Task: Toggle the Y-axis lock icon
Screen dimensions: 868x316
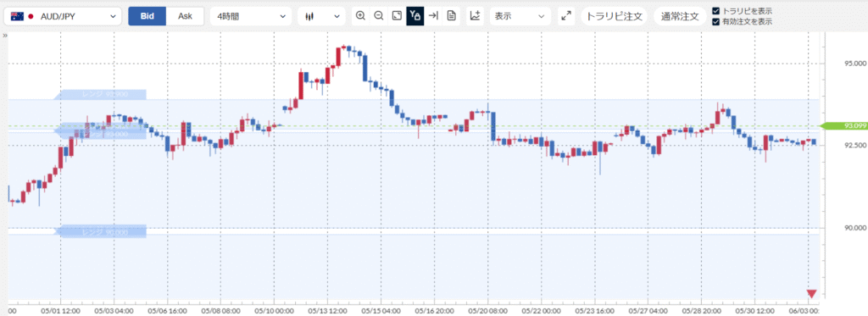Action: pyautogui.click(x=415, y=16)
